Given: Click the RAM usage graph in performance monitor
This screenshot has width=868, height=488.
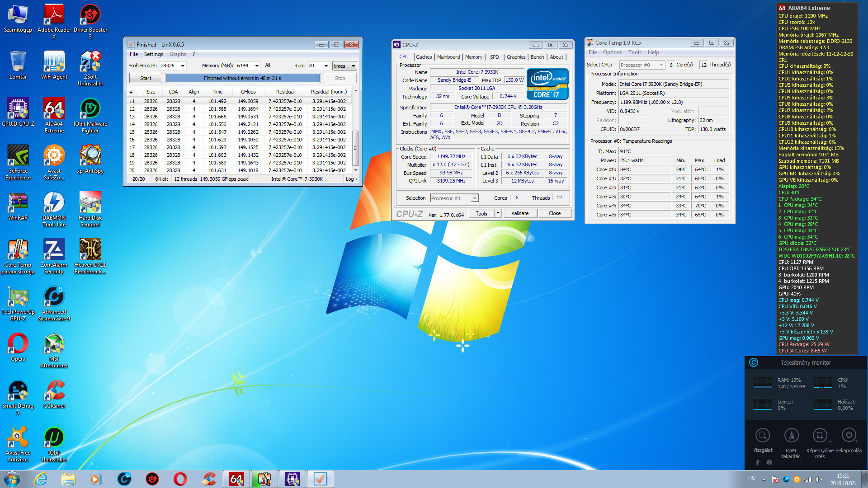Looking at the screenshot, I should click(763, 383).
